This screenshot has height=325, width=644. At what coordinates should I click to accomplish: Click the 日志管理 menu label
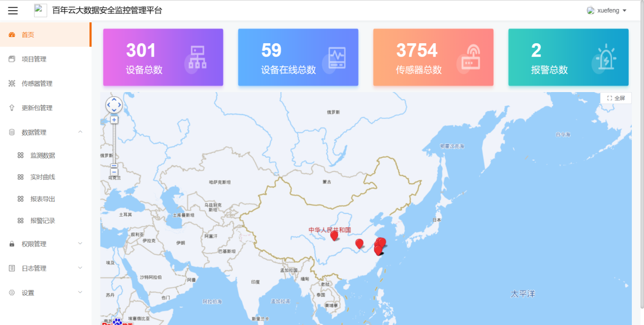click(34, 269)
